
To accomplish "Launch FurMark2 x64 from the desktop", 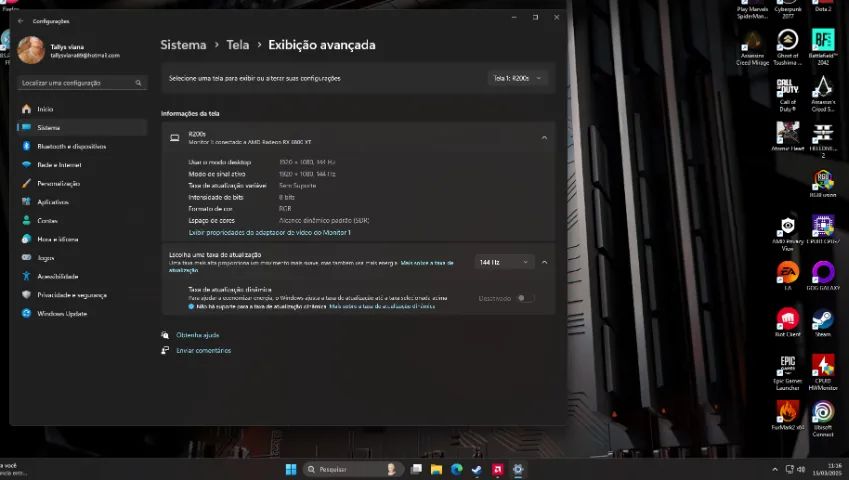I will pos(787,416).
